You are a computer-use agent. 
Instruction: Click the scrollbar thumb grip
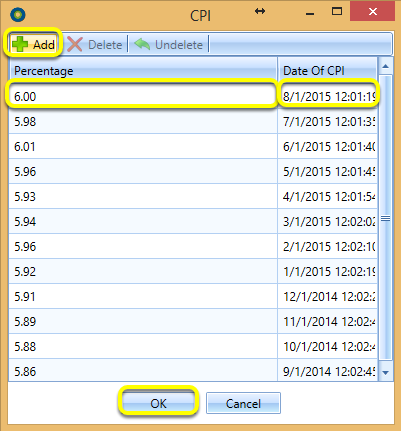point(386,218)
